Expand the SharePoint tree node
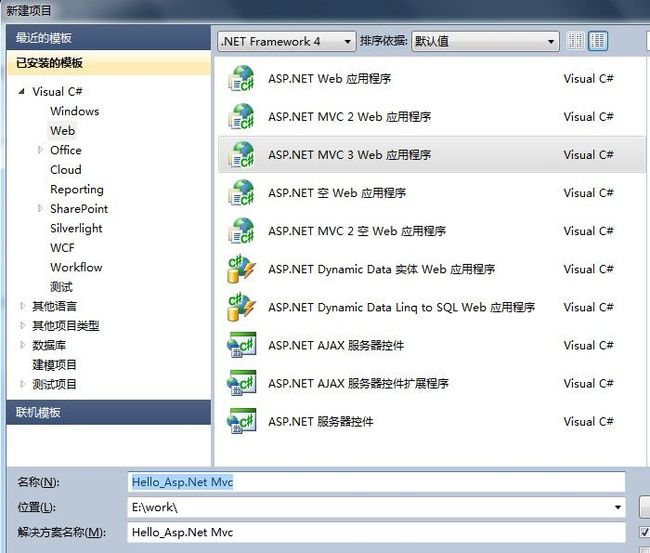 [x=40, y=209]
